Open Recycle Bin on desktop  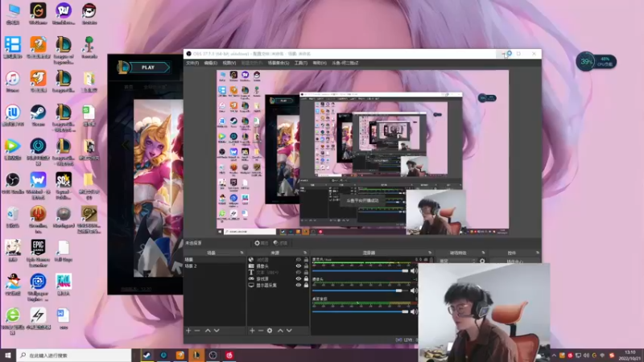click(x=13, y=217)
